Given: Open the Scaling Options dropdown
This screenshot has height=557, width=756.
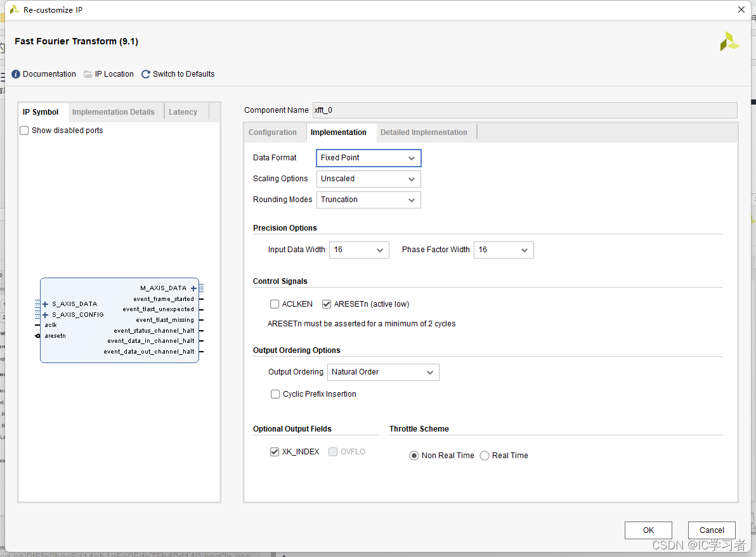Looking at the screenshot, I should pos(368,179).
